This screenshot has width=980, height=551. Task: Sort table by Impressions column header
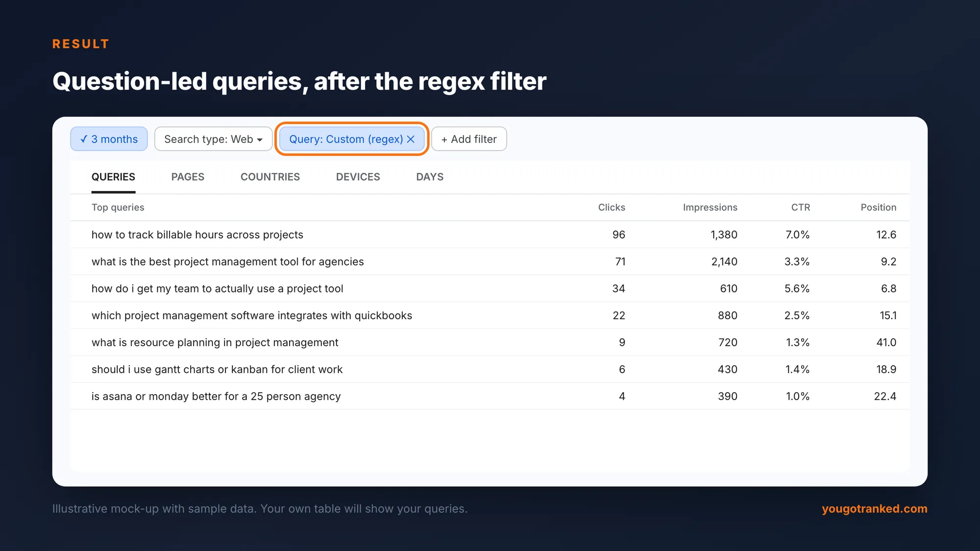click(710, 207)
